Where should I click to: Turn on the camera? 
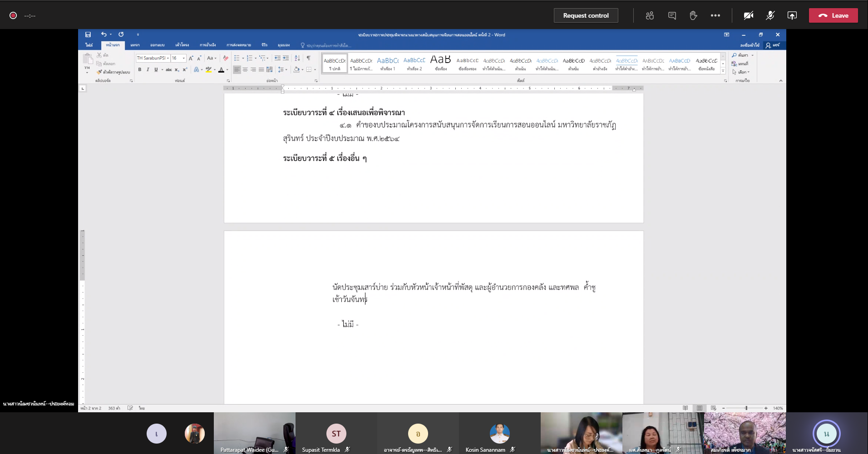coord(748,15)
